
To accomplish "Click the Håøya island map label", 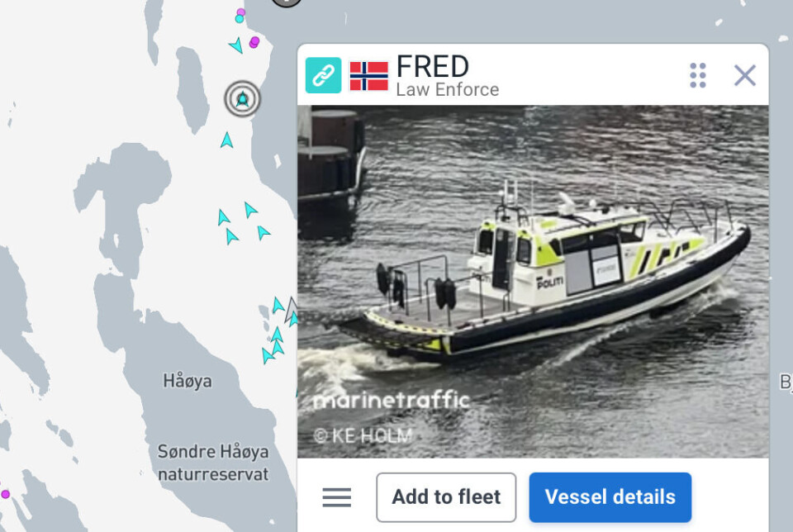I will pyautogui.click(x=188, y=381).
